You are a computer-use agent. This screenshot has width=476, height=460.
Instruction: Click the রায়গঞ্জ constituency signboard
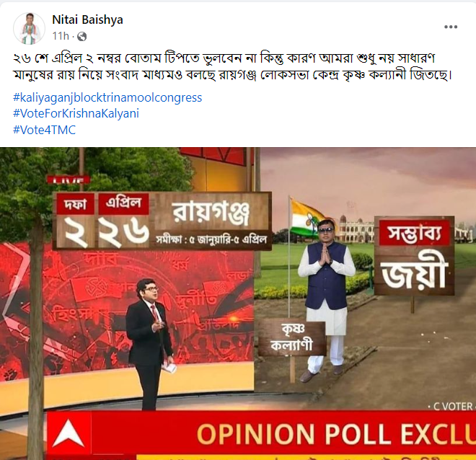tap(212, 221)
